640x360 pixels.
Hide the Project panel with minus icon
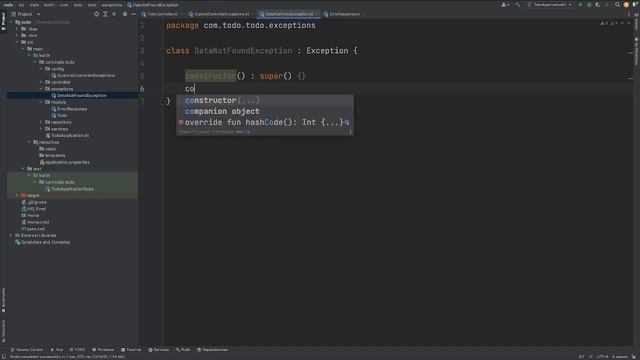(x=133, y=14)
